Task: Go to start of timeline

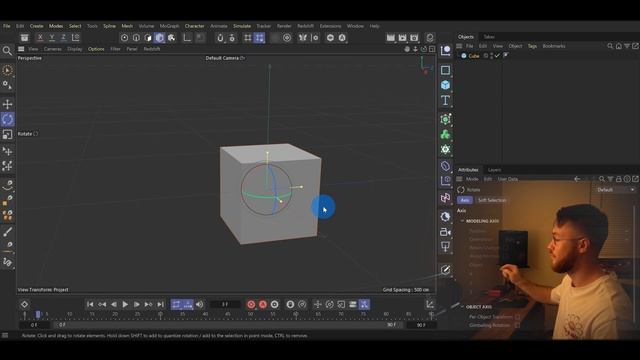Action: tap(90, 304)
